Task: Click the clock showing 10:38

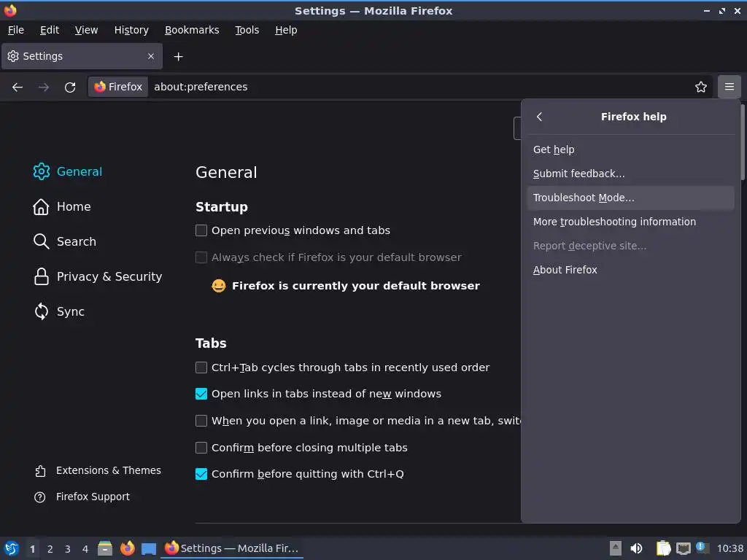Action: point(729,548)
